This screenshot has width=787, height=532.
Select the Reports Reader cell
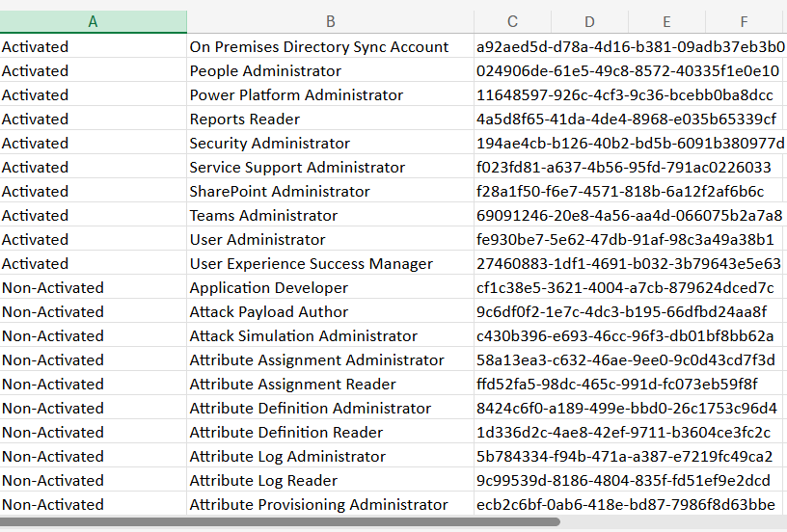coord(245,120)
